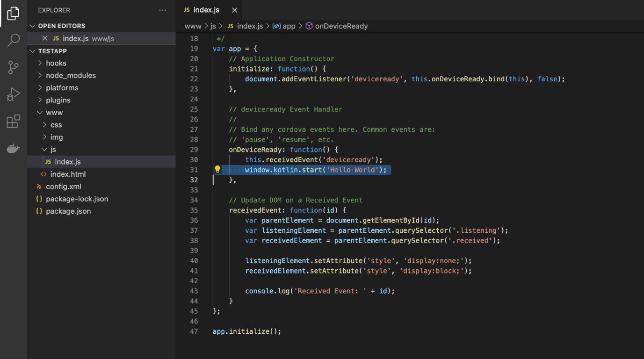Open the Extensions view

pyautogui.click(x=13, y=122)
